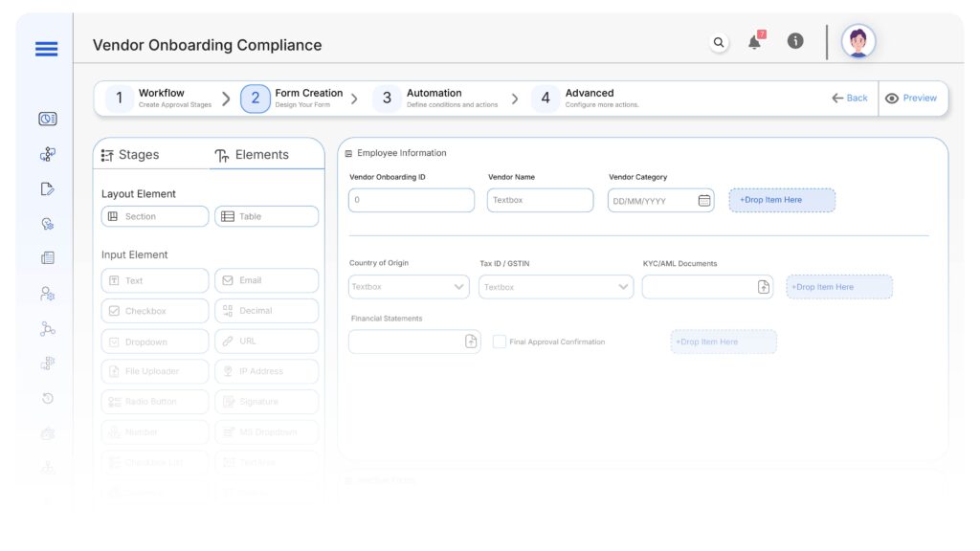Click the calendar icon in Vendor Category
This screenshot has width=980, height=551.
[x=704, y=201]
